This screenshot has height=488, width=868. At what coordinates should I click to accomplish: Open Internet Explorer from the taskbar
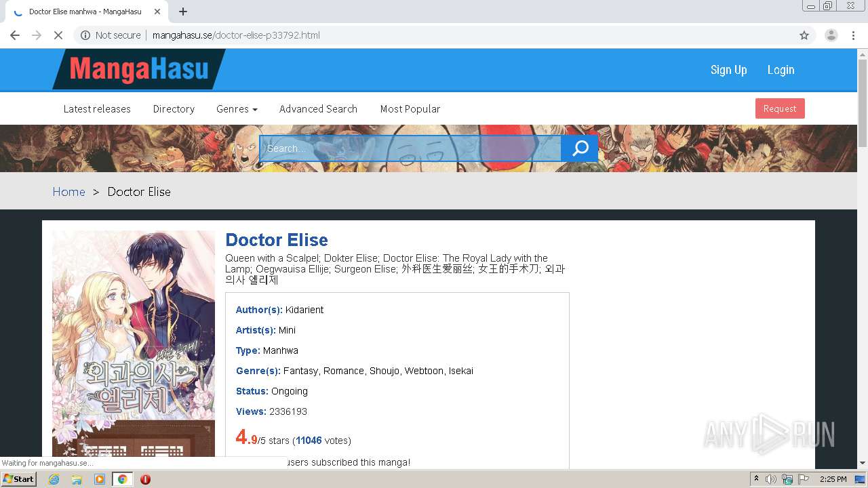[x=54, y=479]
